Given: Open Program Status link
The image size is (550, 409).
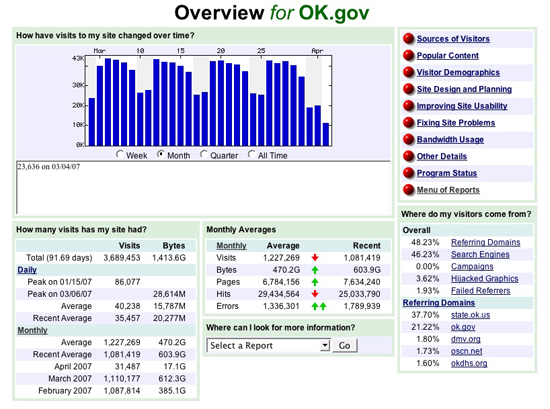Looking at the screenshot, I should click(447, 173).
